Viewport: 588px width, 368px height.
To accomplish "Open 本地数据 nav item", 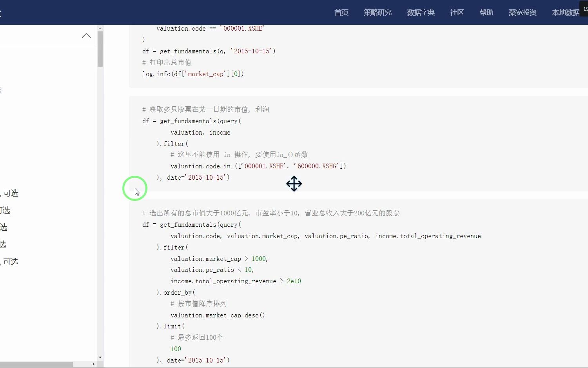I will click(x=566, y=13).
